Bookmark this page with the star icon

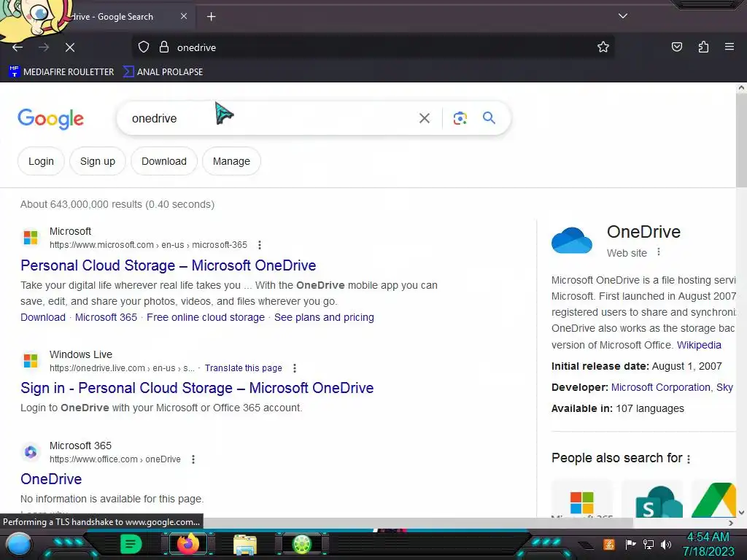point(603,47)
